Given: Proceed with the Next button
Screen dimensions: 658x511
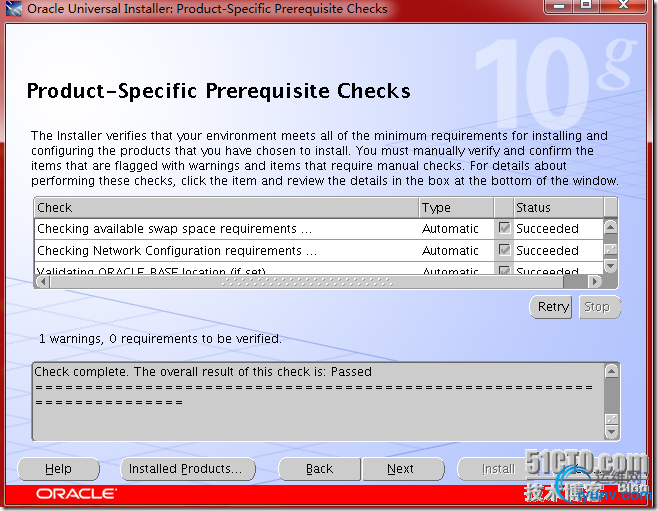Looking at the screenshot, I should tap(403, 468).
